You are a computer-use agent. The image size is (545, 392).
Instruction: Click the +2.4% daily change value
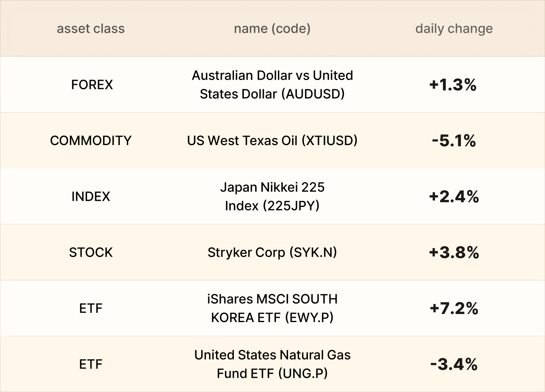pos(454,197)
